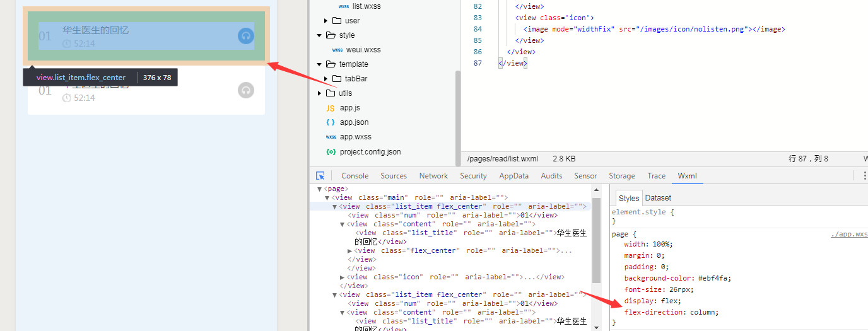Switch to the Sources tab
Viewport: 868px width, 331px height.
click(x=394, y=176)
